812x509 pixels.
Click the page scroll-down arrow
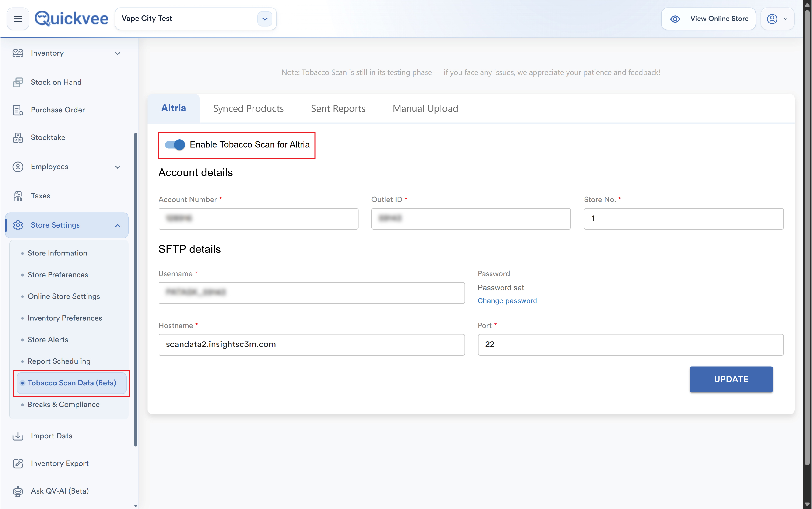pos(807,505)
